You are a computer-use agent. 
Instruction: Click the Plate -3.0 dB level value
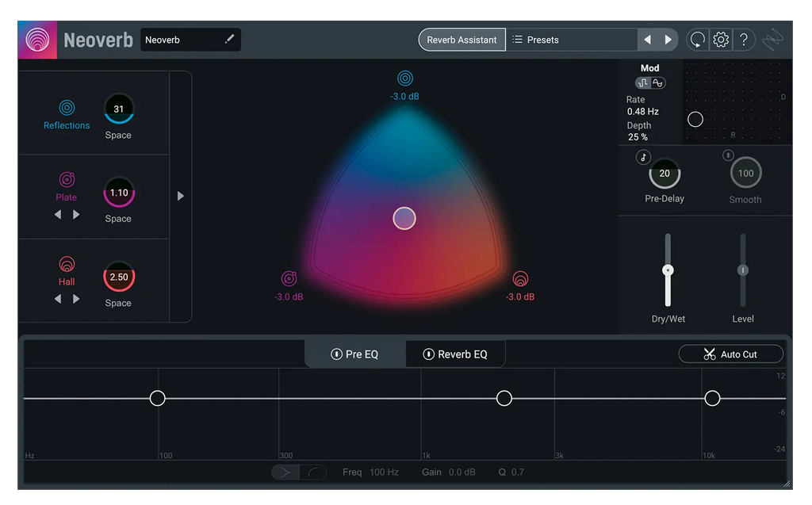point(289,296)
